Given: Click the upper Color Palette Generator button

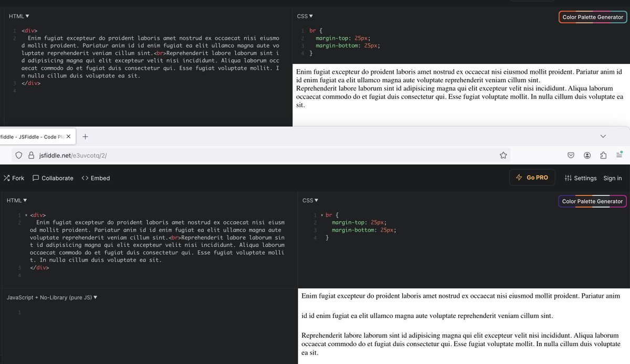Looking at the screenshot, I should [593, 17].
